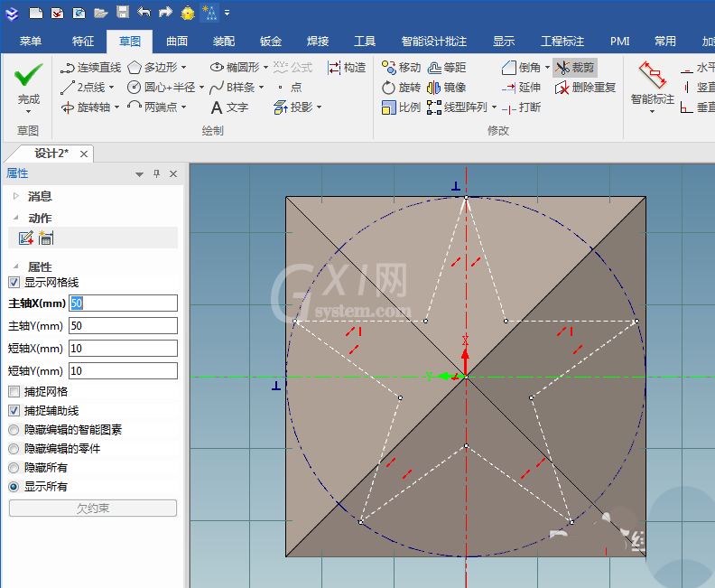Click the open folder icon in quick toolbar
Image resolution: width=715 pixels, height=588 pixels.
[101, 13]
